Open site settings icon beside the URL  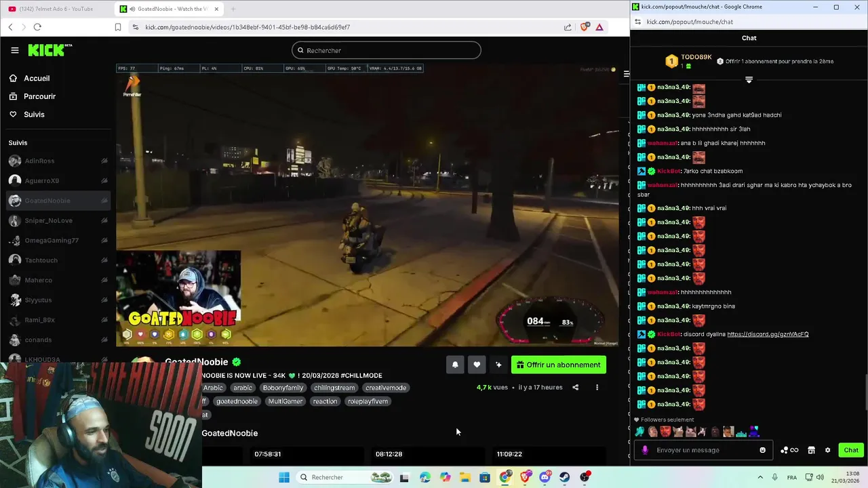tap(136, 27)
